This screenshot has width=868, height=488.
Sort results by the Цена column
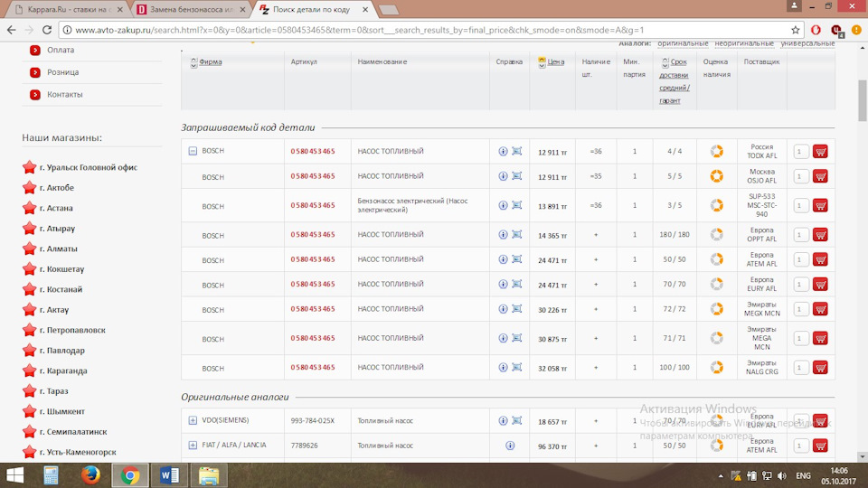pos(556,62)
